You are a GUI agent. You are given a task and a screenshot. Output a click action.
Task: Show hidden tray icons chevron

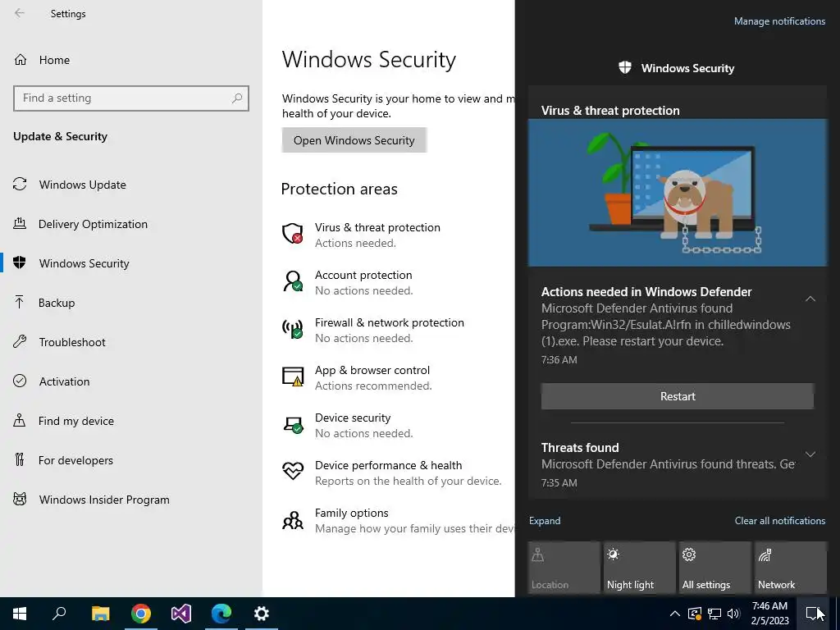click(675, 614)
